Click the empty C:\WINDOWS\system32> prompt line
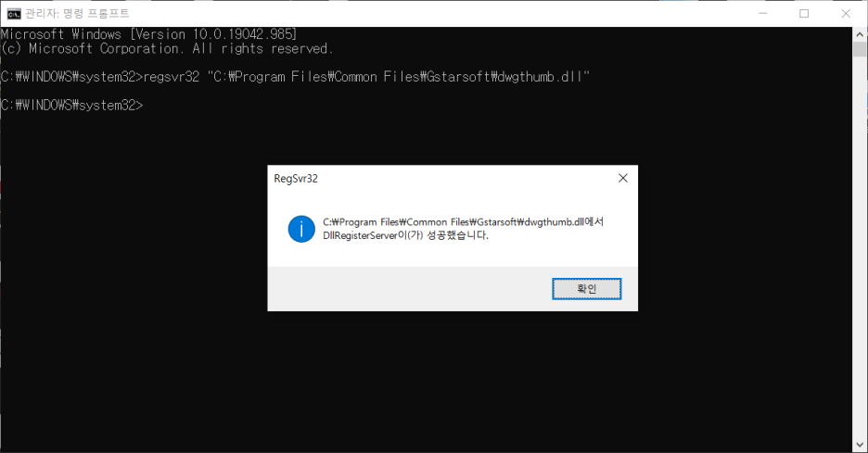Screen dimensions: 868x453 [72, 105]
